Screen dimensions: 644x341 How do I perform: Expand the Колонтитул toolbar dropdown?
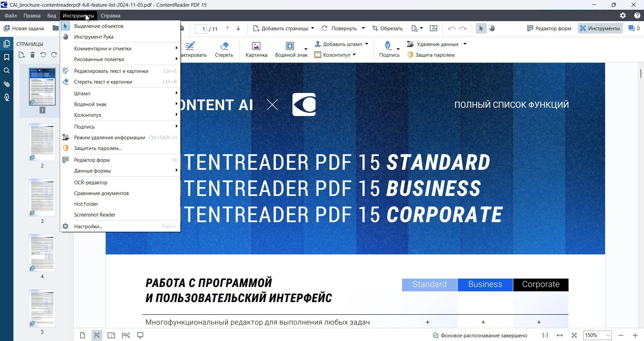click(x=354, y=55)
